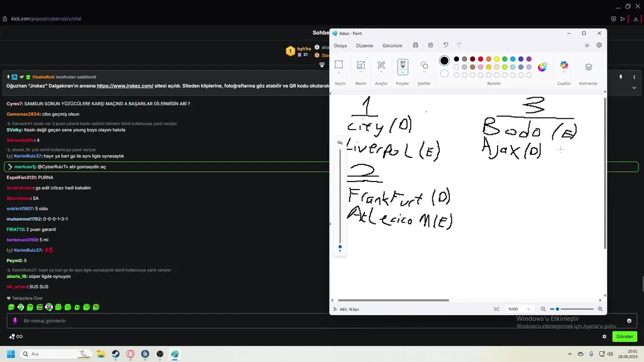Expand the pinned message chevron
The width and height of the screenshot is (644, 362).
point(634,87)
